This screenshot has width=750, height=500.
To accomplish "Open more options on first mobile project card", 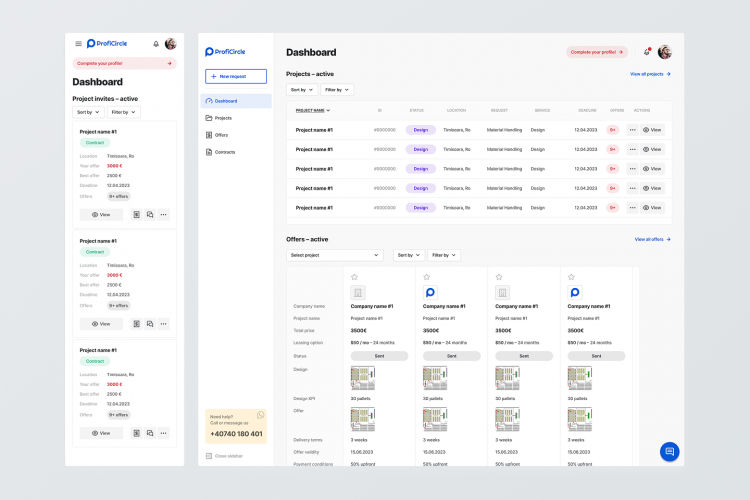I will click(x=164, y=214).
